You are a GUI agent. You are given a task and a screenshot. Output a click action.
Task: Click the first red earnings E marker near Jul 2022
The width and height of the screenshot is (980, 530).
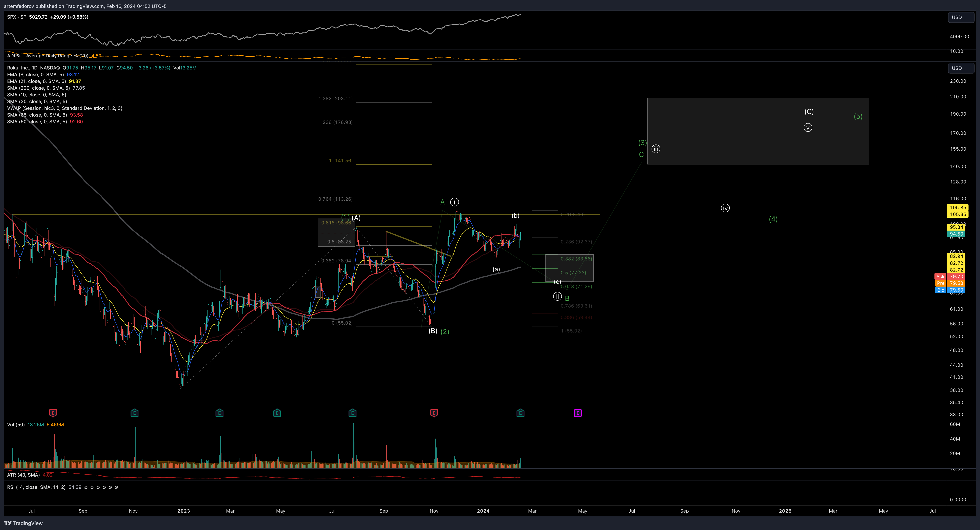coord(53,412)
